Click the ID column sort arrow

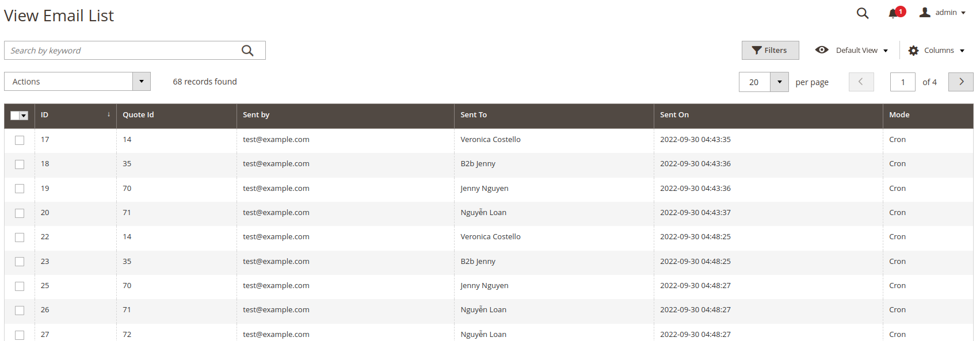pos(108,114)
